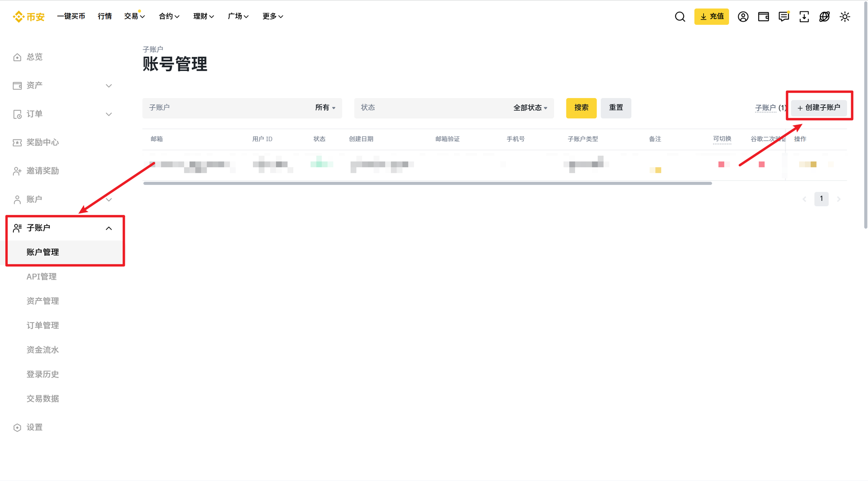Collapse the 子账户 sidebar section

coord(108,228)
